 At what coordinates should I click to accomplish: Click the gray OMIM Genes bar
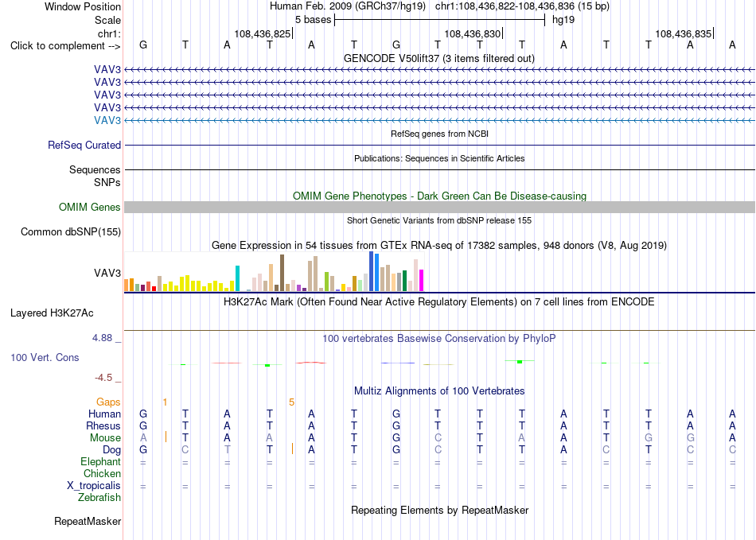click(439, 207)
